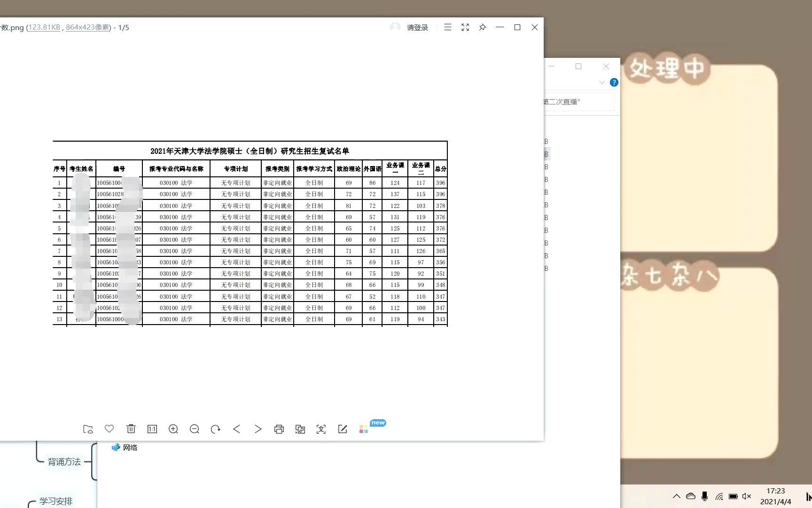Click the 请登录 login link
Viewport: 812px width, 508px height.
[418, 28]
